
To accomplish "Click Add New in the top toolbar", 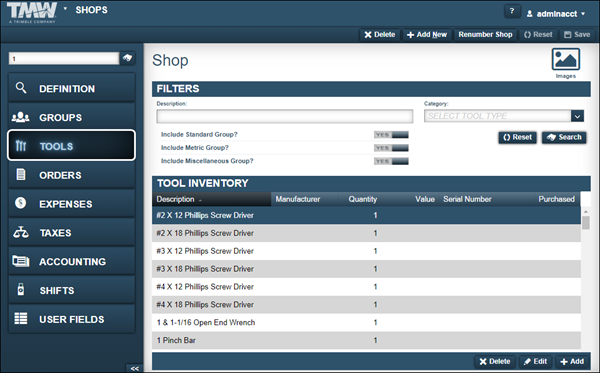I will point(427,34).
